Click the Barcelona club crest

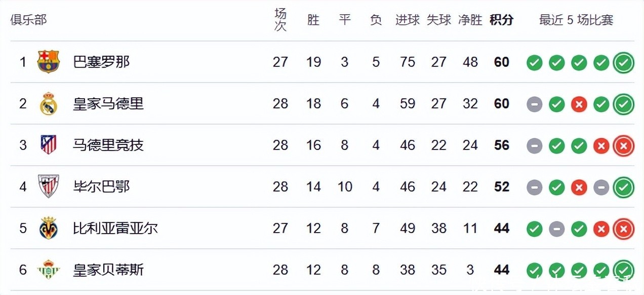(x=49, y=62)
